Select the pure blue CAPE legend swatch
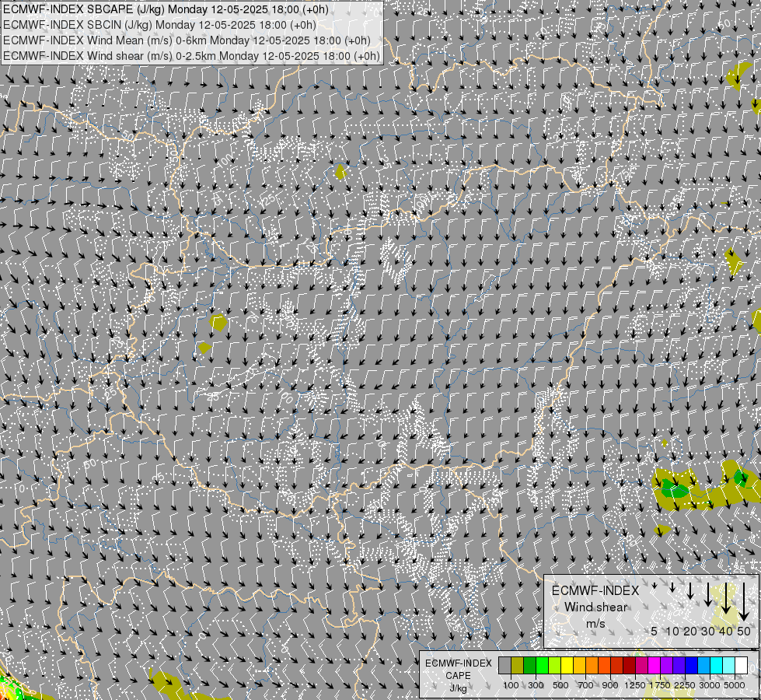This screenshot has width=761, height=700. click(x=692, y=665)
